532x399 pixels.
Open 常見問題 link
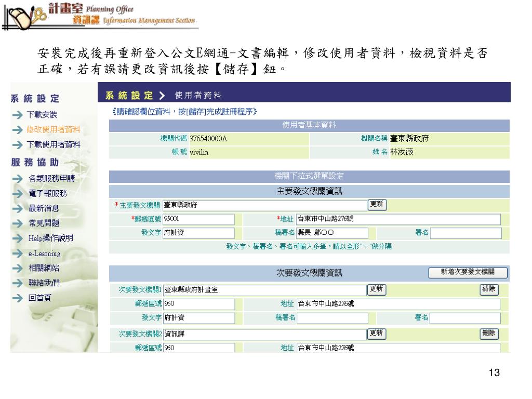pyautogui.click(x=44, y=223)
